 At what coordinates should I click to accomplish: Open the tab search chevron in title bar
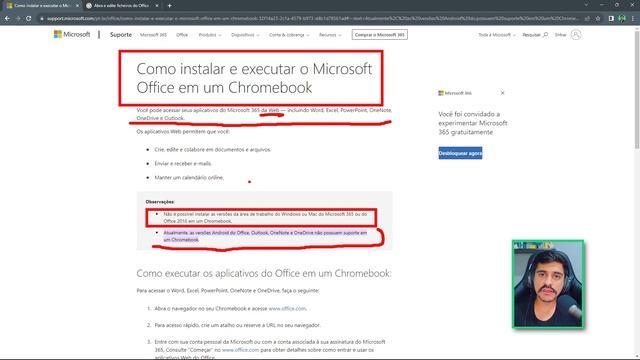point(586,5)
